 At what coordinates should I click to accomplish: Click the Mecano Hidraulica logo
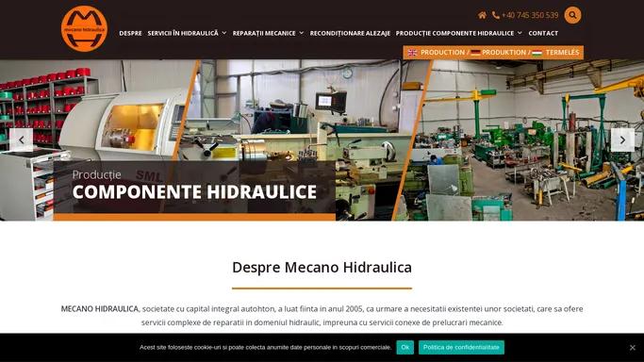click(x=84, y=28)
